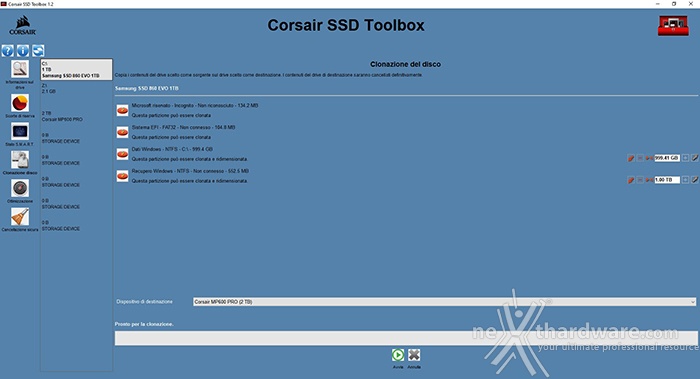This screenshot has width=700, height=379.
Task: Click the 999.41 GB size field
Action: click(667, 158)
